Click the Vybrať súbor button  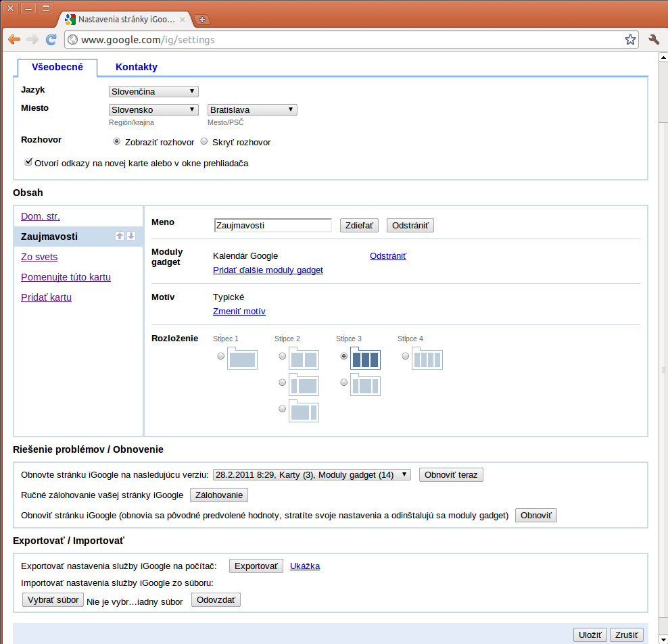(x=53, y=599)
